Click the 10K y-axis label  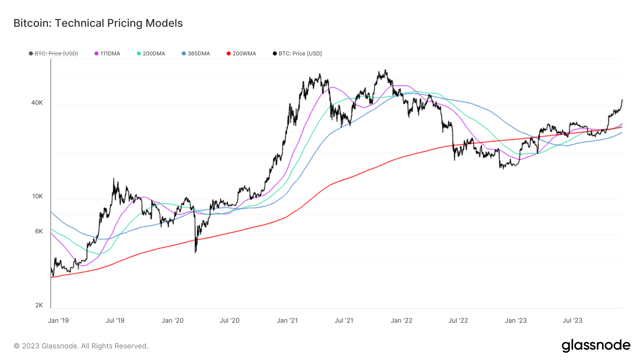[38, 197]
